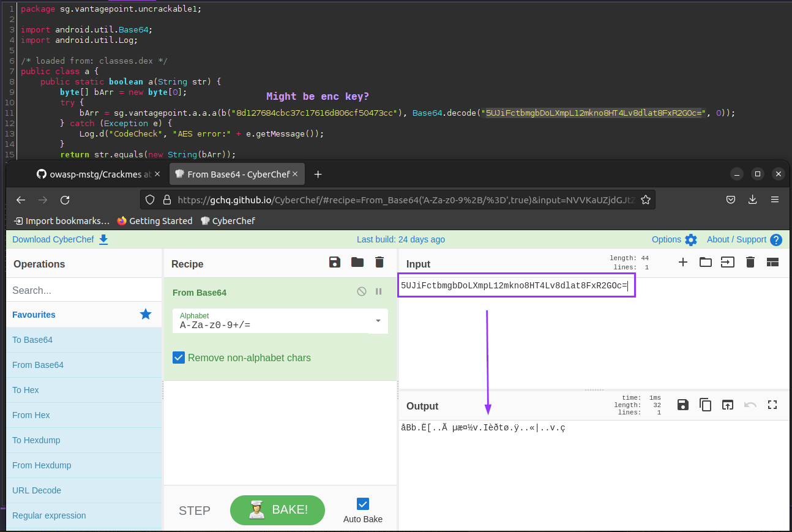This screenshot has height=532, width=792.
Task: Open About / Support help icon
Action: click(776, 240)
